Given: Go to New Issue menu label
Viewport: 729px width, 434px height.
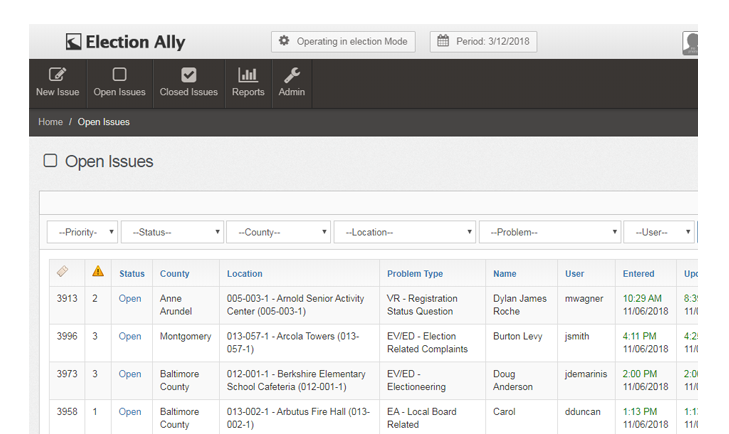Looking at the screenshot, I should [x=58, y=92].
